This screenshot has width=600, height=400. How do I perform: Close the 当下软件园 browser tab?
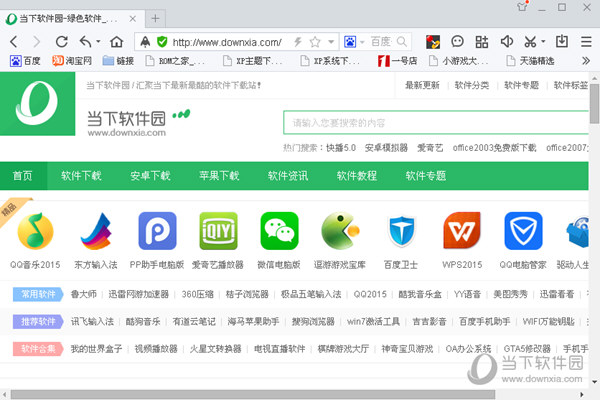(133, 18)
